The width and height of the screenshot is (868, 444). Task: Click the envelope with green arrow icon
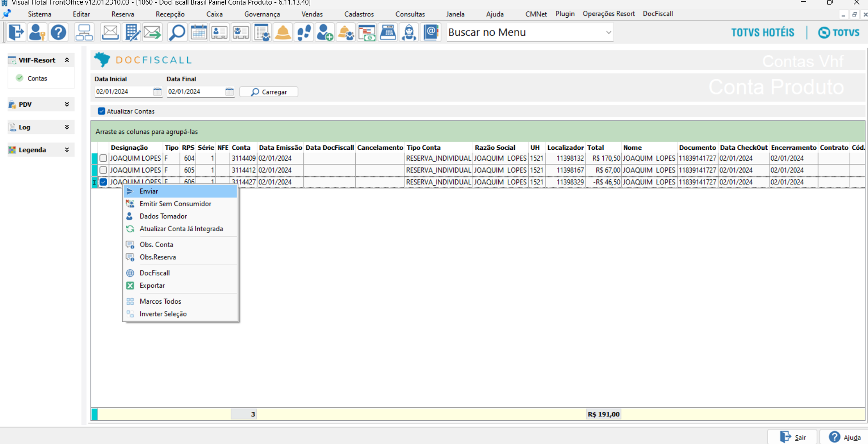[153, 33]
